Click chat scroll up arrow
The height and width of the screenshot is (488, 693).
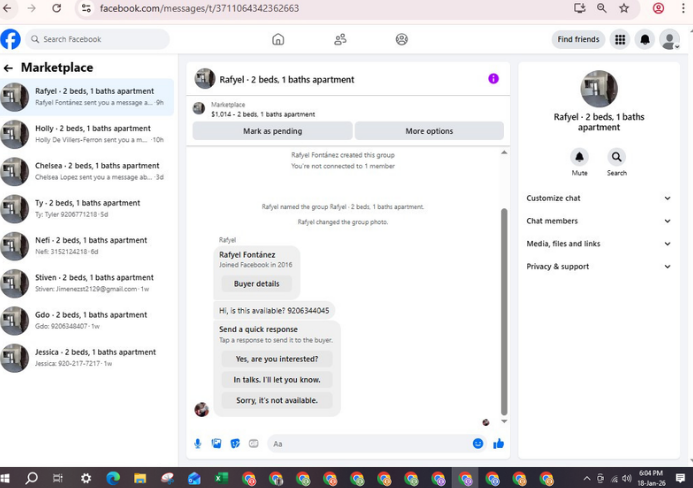click(504, 152)
